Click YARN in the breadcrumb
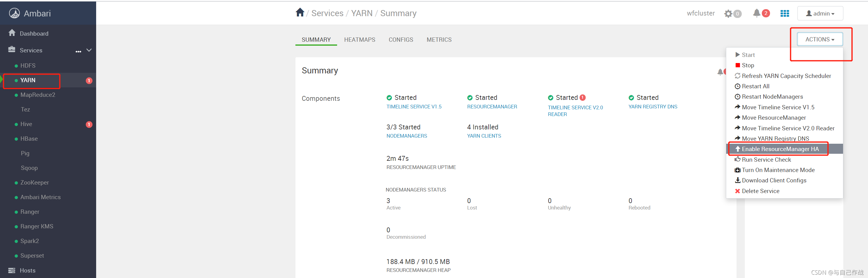 [361, 13]
